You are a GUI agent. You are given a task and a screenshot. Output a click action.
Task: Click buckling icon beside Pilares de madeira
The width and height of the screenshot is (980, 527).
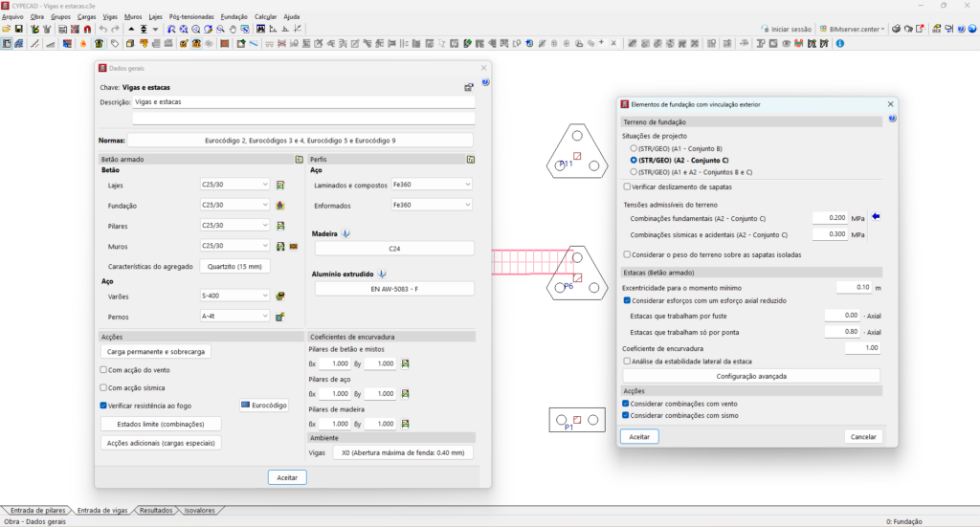[x=405, y=424]
